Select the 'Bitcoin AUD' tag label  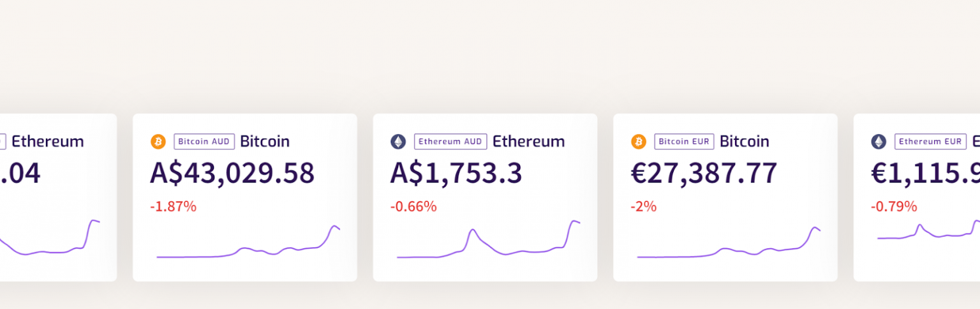pyautogui.click(x=204, y=142)
